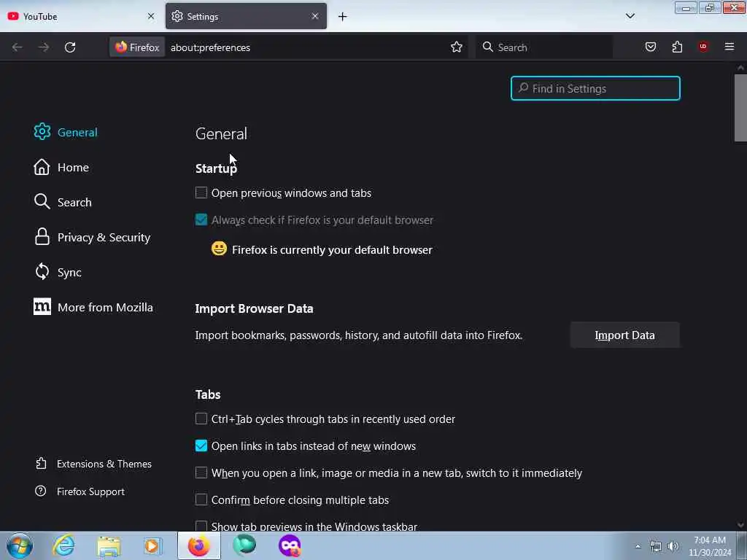
Task: Bookmark this page with the star icon
Action: point(457,47)
